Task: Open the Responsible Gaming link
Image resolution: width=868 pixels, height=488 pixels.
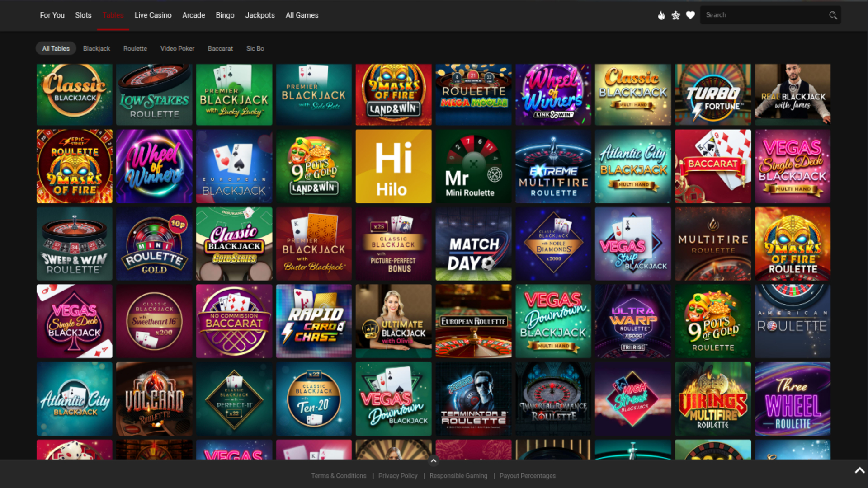Action: [458, 476]
